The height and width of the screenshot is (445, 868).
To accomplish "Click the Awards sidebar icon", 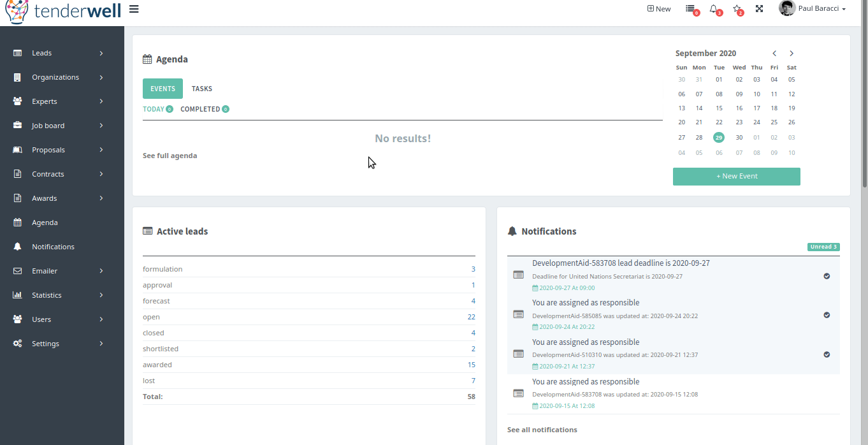I will pos(18,198).
